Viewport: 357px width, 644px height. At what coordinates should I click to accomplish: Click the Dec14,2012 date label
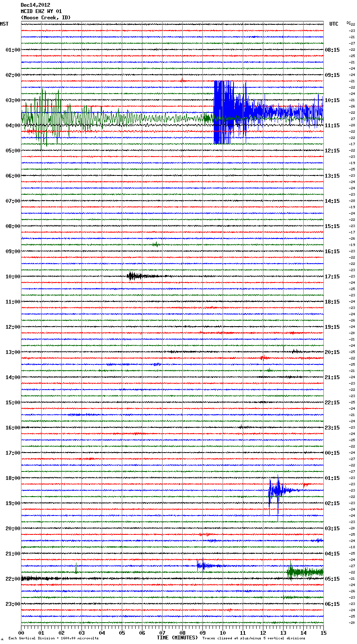[35, 5]
